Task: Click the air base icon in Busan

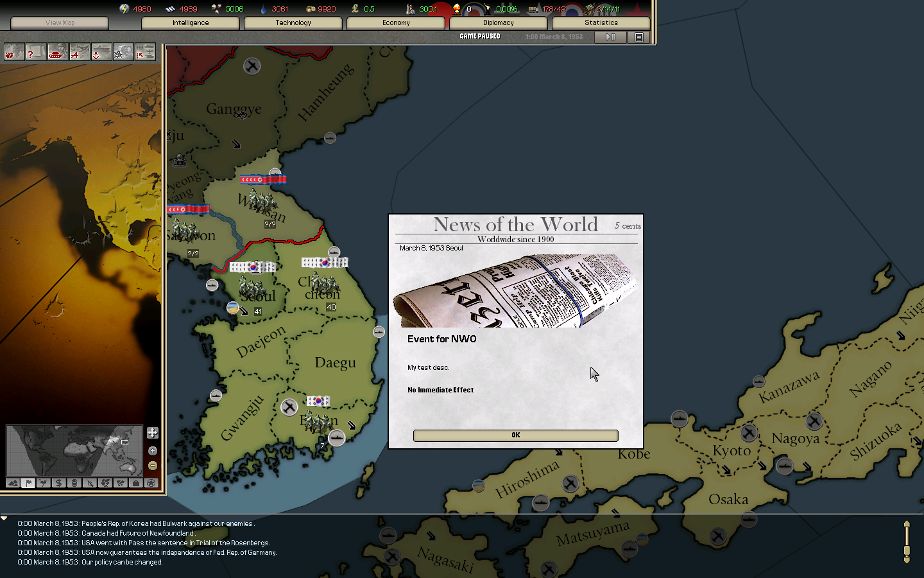Action: [x=289, y=407]
